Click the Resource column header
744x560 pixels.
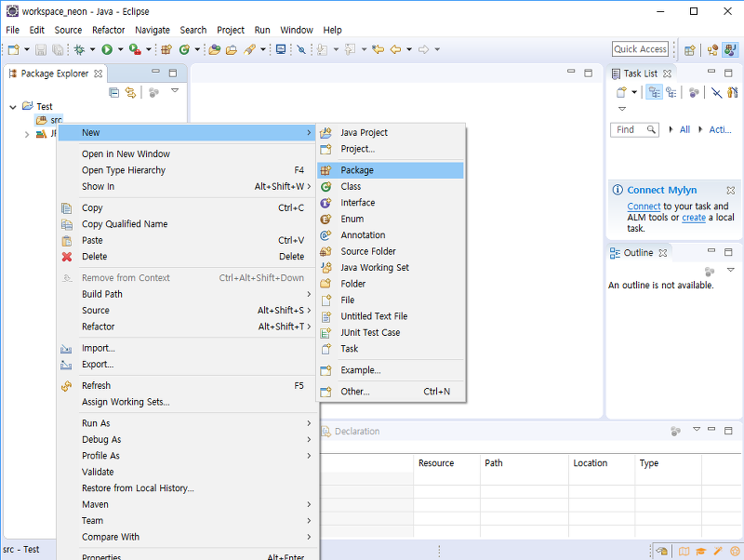(446, 463)
